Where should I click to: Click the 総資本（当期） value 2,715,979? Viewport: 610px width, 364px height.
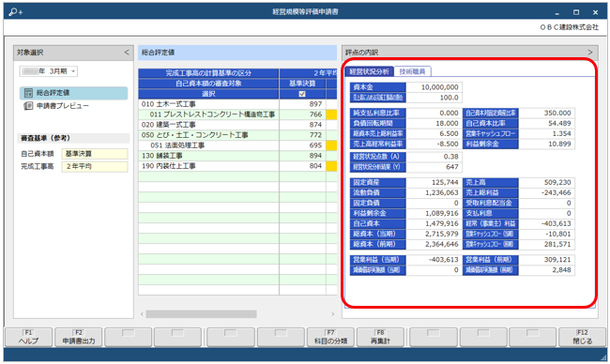[x=435, y=234]
